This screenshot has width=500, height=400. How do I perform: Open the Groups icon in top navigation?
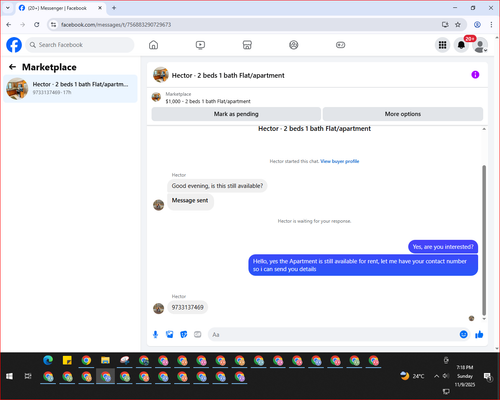(x=294, y=45)
